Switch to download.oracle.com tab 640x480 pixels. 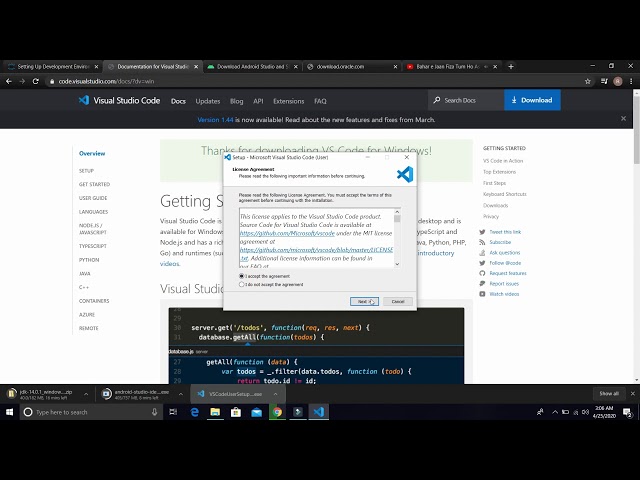tap(351, 67)
